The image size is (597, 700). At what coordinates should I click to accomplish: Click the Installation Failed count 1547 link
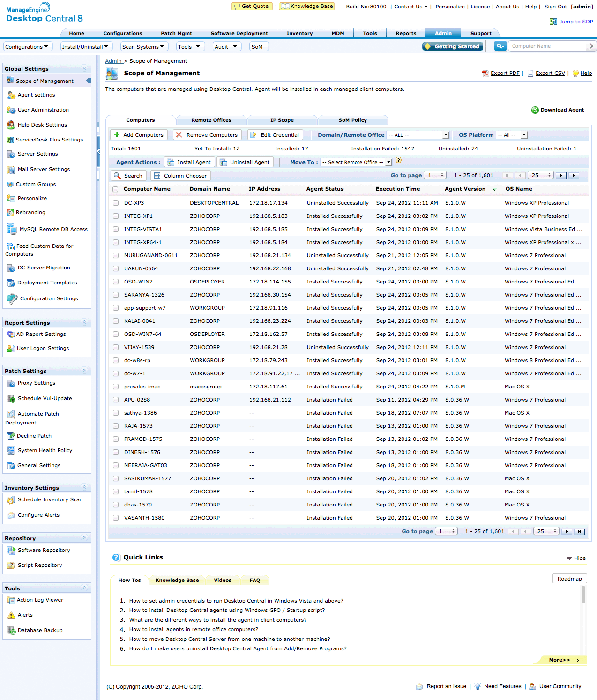click(407, 149)
